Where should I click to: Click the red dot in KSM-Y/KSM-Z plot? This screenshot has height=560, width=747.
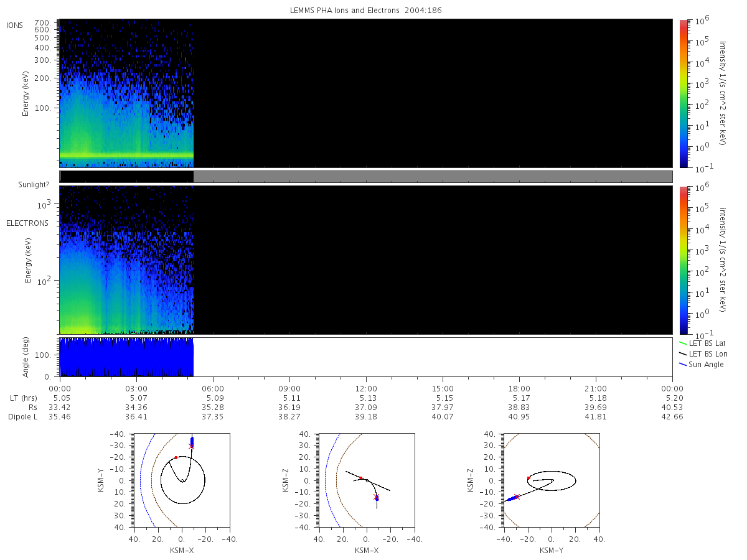529,478
